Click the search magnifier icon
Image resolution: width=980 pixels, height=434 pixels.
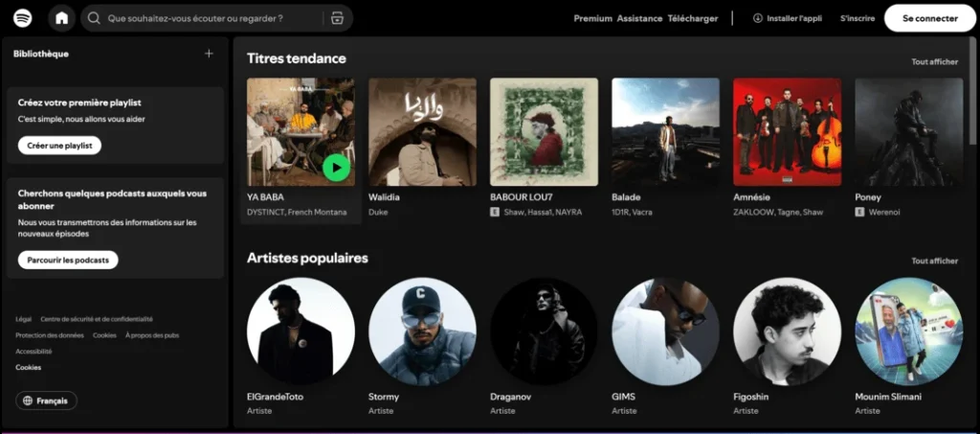click(x=95, y=18)
